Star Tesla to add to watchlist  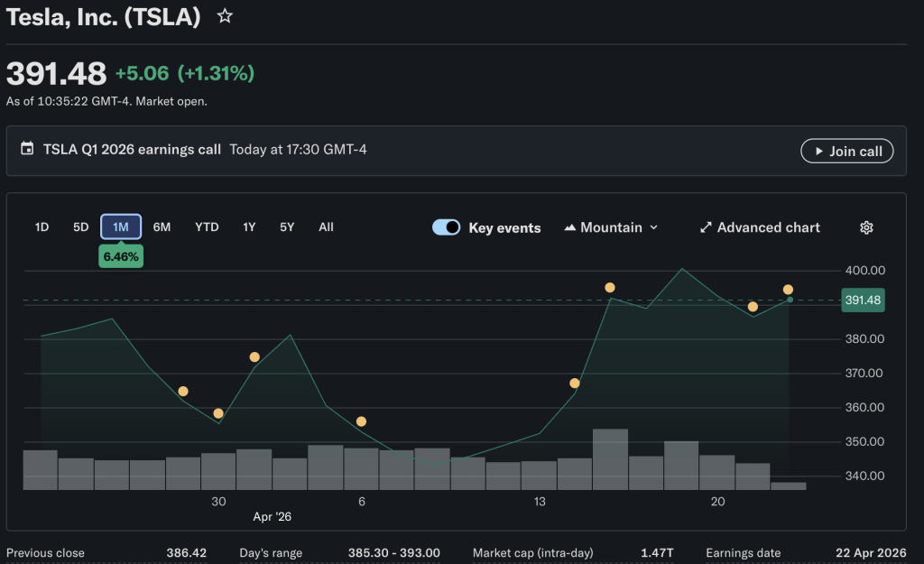226,16
